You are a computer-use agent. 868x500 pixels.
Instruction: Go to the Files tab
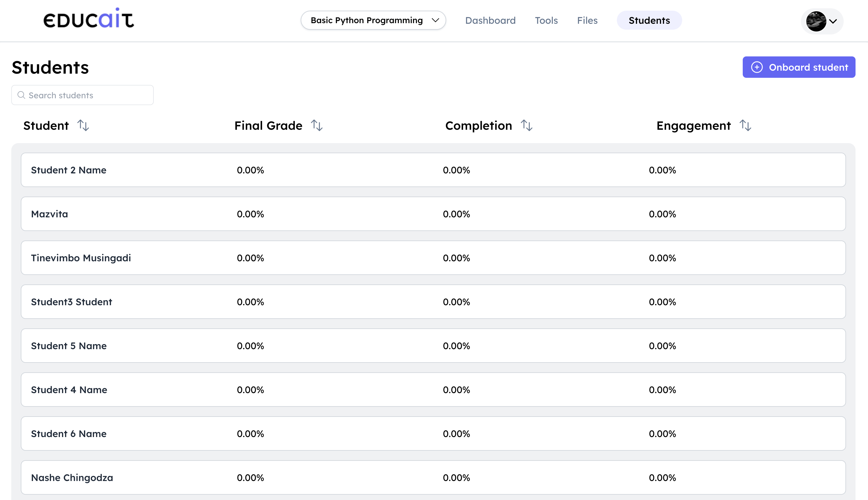(x=587, y=20)
